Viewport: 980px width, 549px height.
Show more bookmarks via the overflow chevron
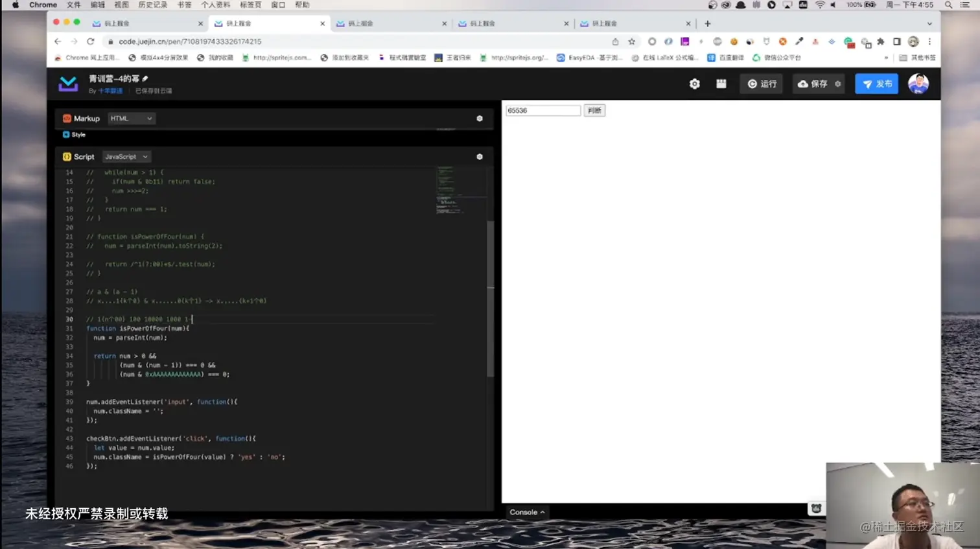point(886,58)
